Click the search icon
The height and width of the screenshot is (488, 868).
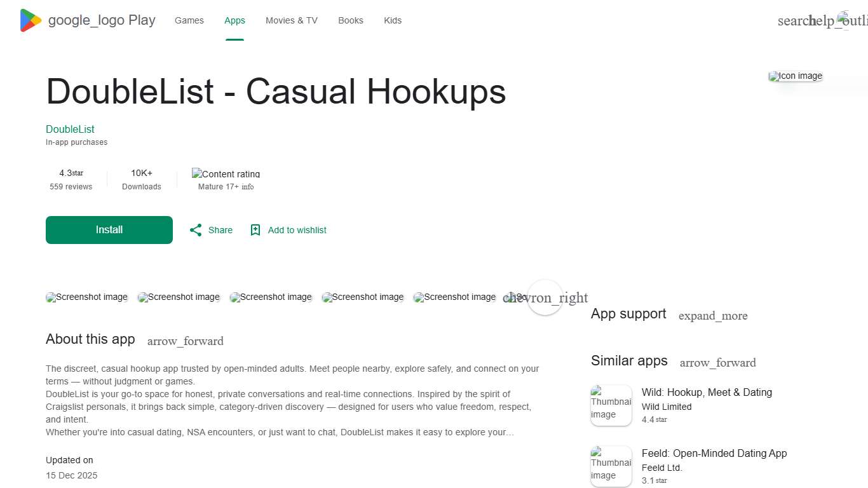coord(796,20)
